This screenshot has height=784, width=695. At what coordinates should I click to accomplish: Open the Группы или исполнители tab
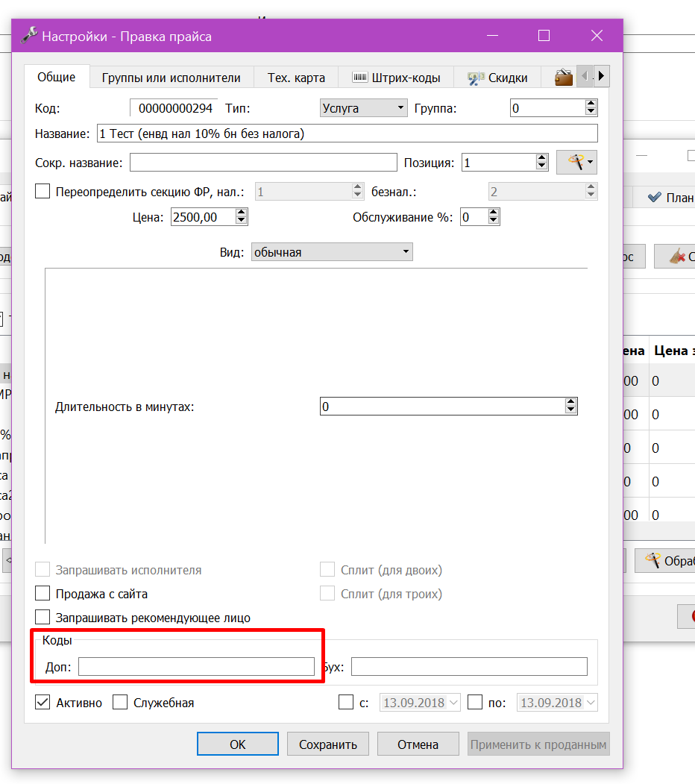point(171,78)
